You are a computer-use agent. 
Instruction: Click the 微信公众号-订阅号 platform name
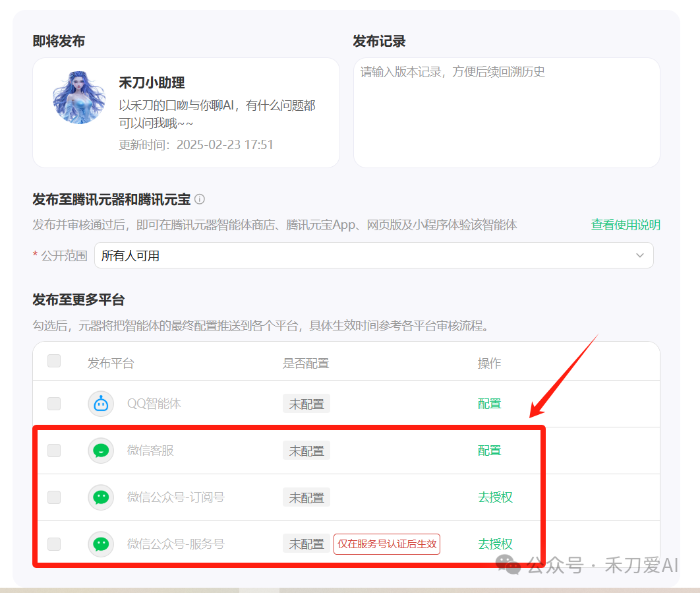[175, 497]
